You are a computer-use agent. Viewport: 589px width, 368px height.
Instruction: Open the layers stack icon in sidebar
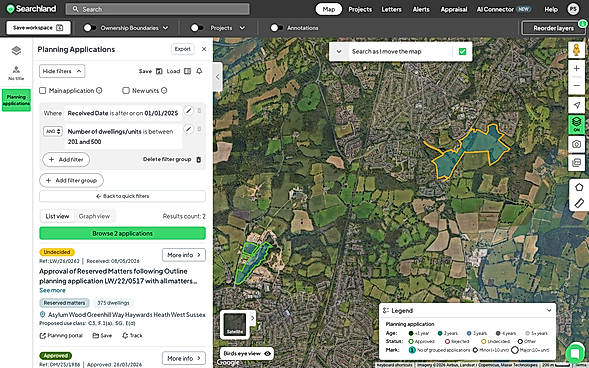(x=16, y=50)
